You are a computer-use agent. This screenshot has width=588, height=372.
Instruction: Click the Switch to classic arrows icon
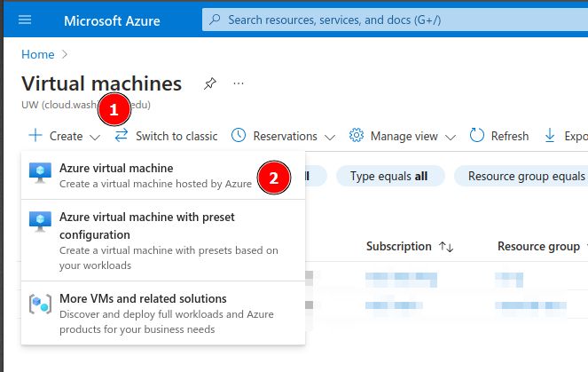pos(122,136)
